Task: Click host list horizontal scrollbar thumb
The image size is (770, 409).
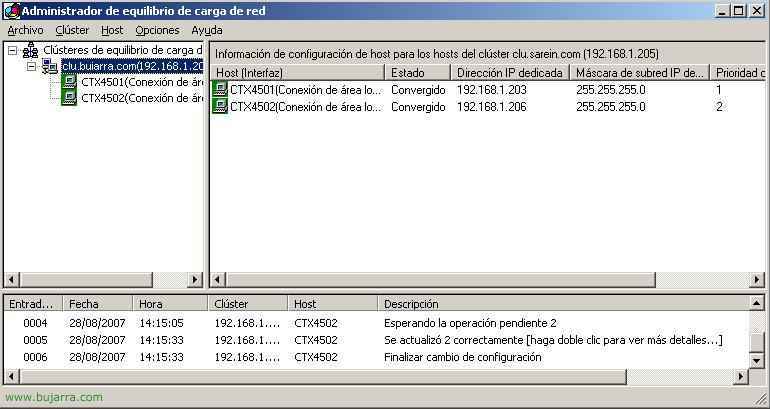Action: (440, 280)
